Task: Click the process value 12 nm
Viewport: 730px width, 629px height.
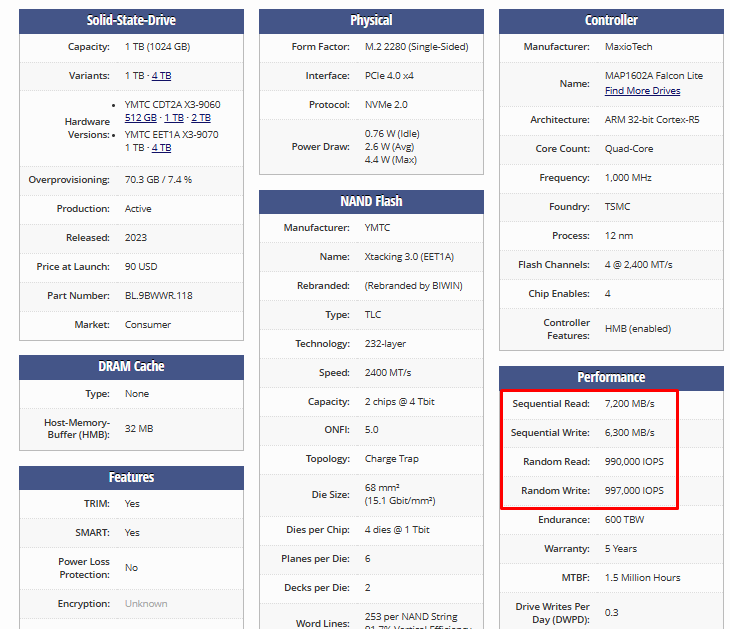Action: pyautogui.click(x=619, y=236)
